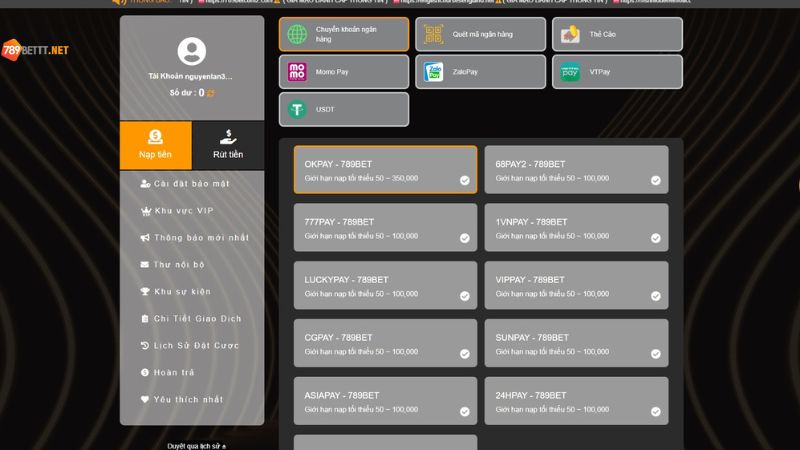Choose Momo Pay payment method
The image size is (800, 450).
pyautogui.click(x=344, y=72)
